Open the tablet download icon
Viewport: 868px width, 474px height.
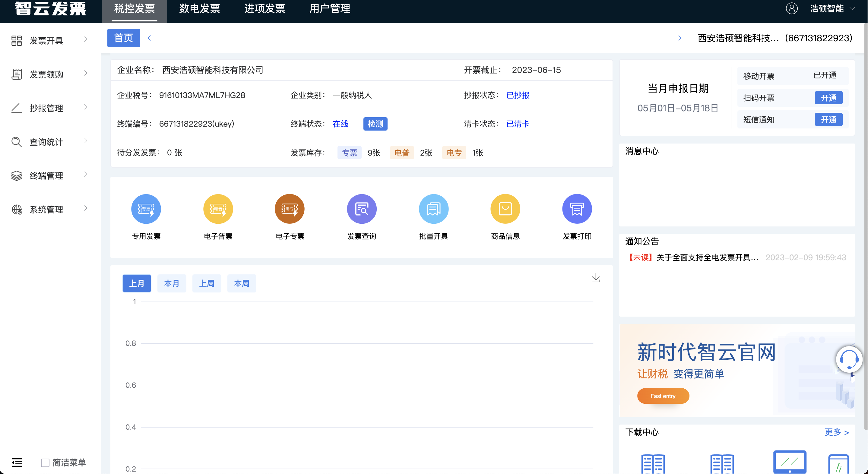[838, 464]
